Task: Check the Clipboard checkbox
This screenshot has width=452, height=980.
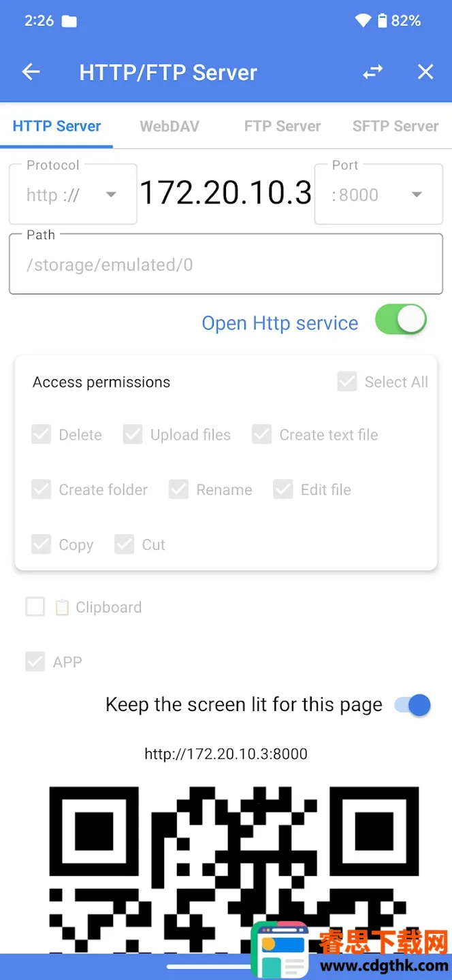Action: tap(35, 606)
